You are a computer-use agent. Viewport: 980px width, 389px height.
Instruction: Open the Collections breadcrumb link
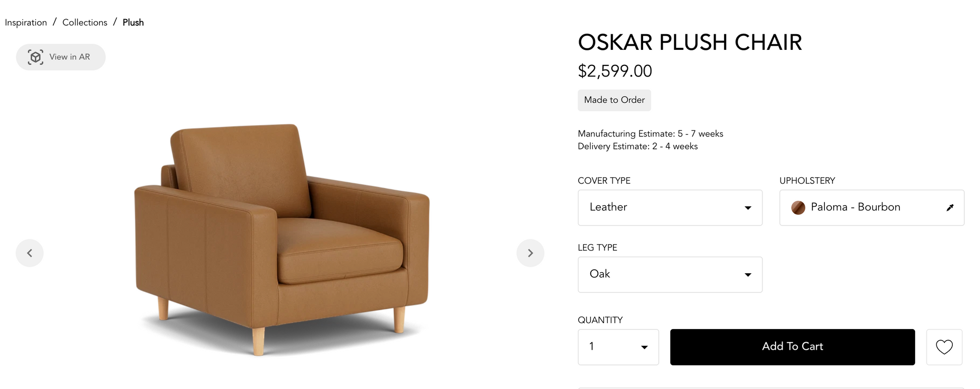tap(85, 23)
